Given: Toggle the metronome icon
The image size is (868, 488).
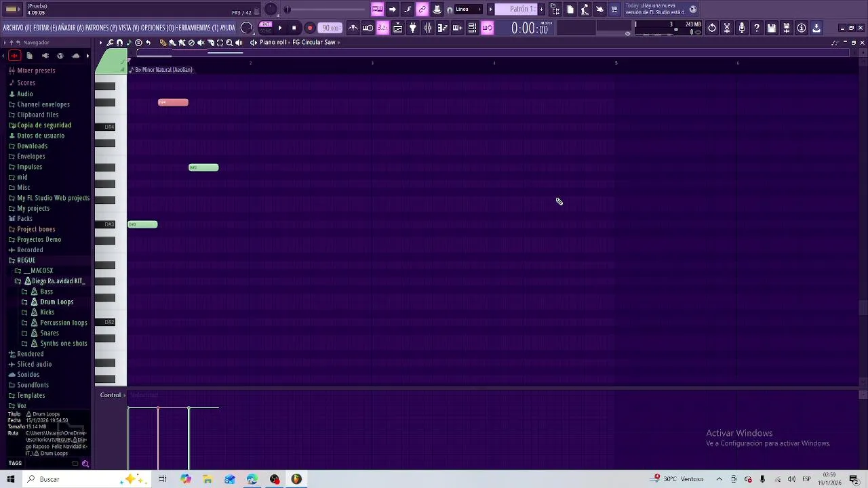Looking at the screenshot, I should coord(353,28).
